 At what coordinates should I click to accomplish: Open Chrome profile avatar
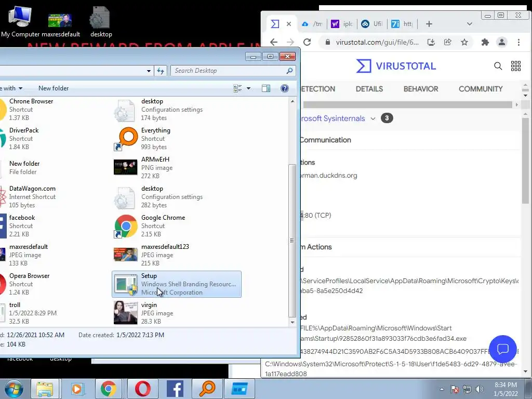(x=501, y=42)
